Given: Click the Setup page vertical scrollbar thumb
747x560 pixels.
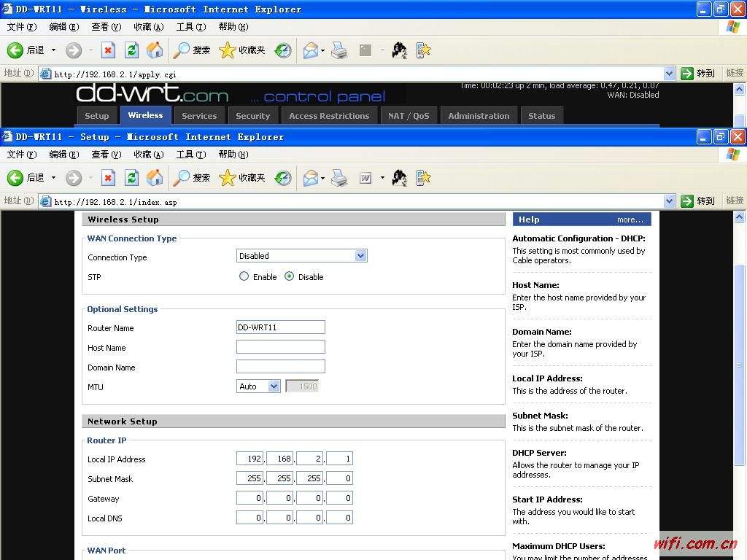Looking at the screenshot, I should (740, 365).
